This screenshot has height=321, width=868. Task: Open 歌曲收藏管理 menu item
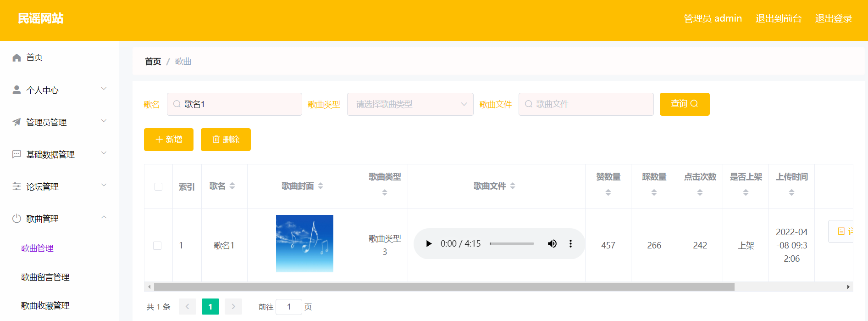point(45,305)
